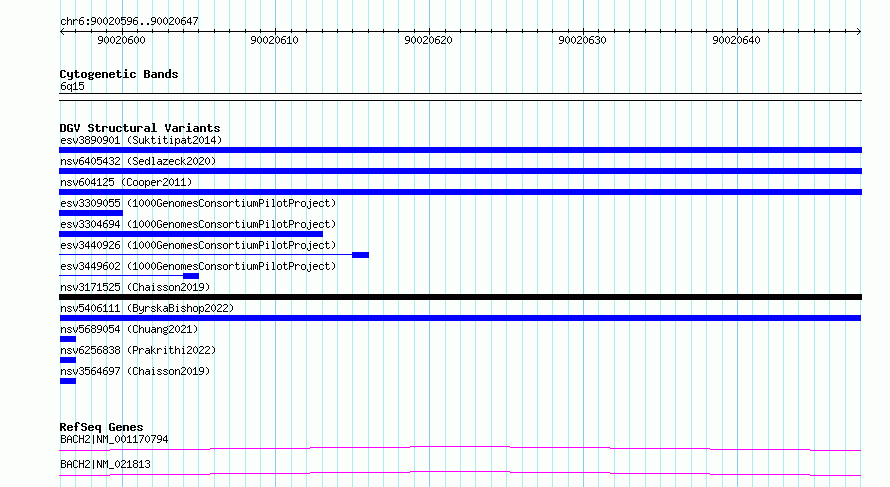
Task: Click the ruler's left arrowhead
Action: tap(62, 32)
